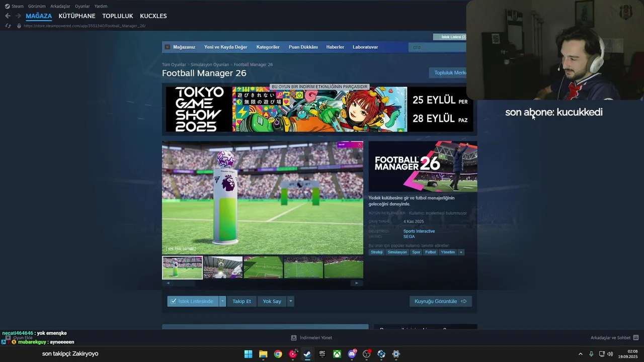Click the Steam logo icon in menu bar
Viewport: 644px width, 362px height.
coord(7,7)
